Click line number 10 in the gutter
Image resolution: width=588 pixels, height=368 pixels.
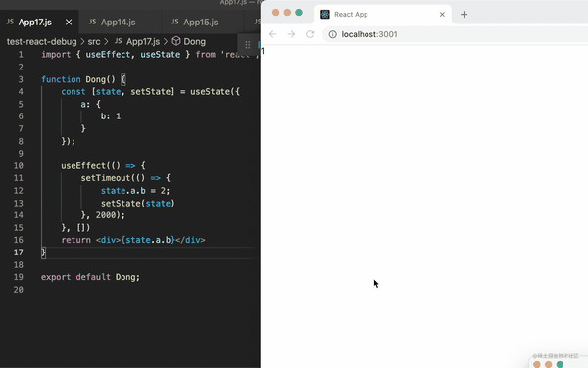click(x=19, y=165)
